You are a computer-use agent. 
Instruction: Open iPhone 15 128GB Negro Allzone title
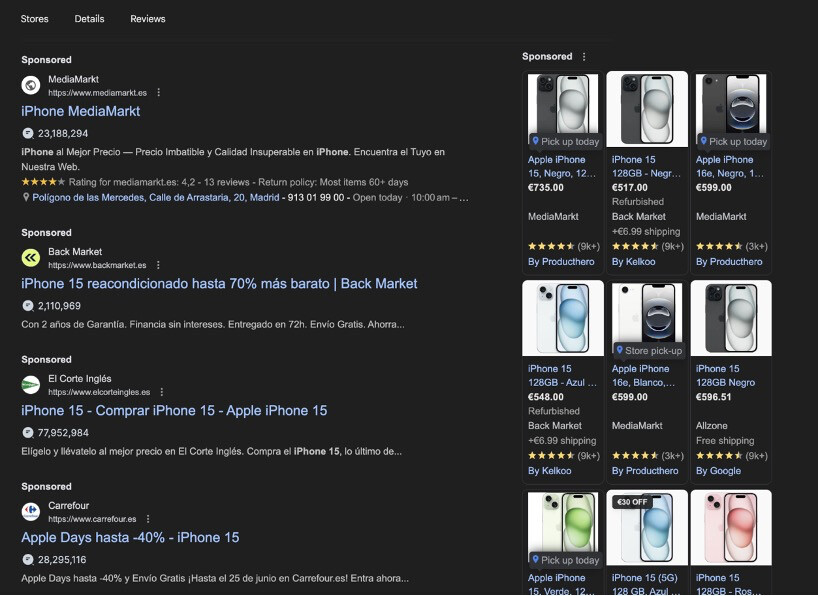[x=726, y=375]
